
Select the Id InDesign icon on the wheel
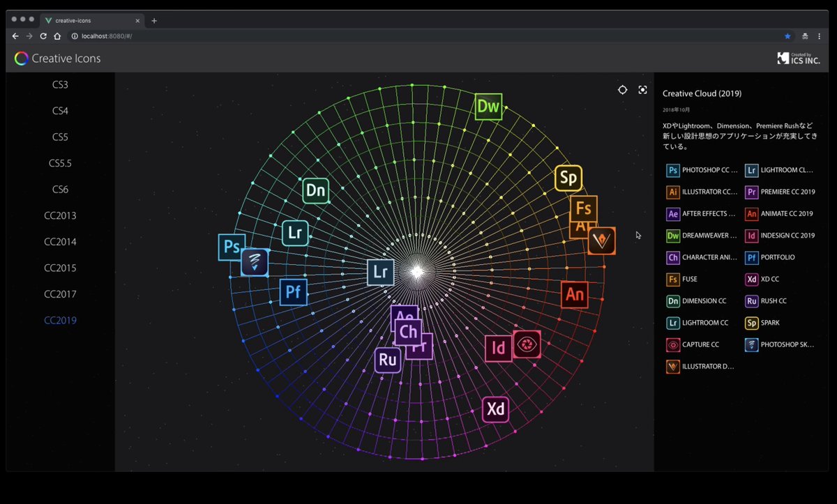tap(498, 348)
